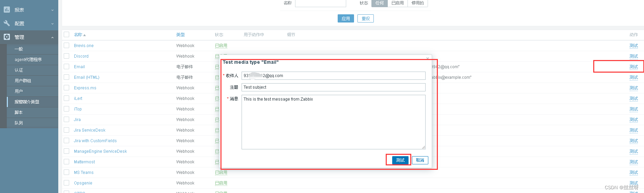644x193 pixels.
Task: Tick the select-all checkbox in table header
Action: coord(66,34)
